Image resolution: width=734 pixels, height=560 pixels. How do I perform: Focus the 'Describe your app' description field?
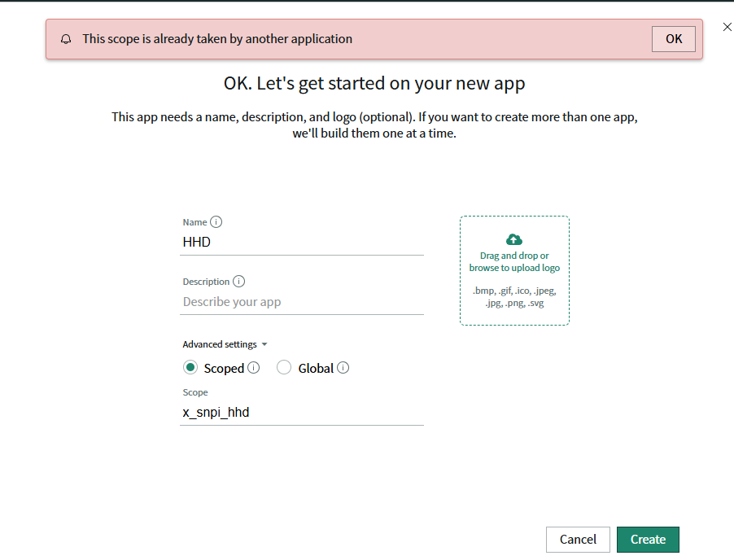click(x=301, y=302)
